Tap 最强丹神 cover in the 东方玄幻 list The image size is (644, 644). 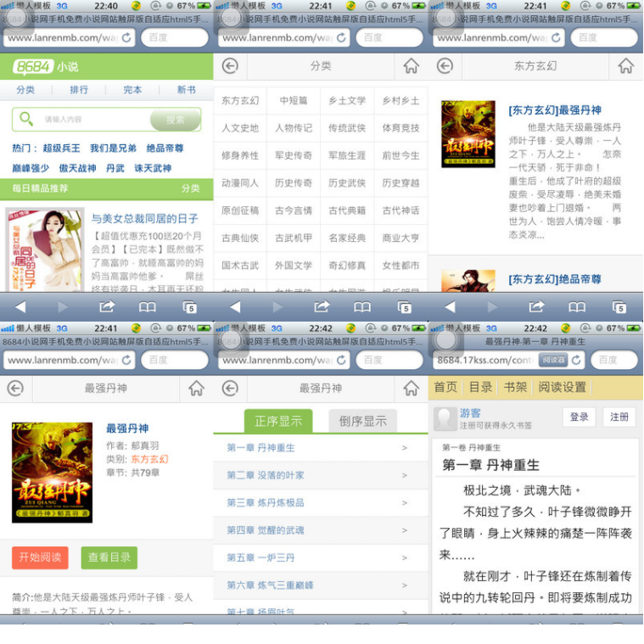click(468, 134)
